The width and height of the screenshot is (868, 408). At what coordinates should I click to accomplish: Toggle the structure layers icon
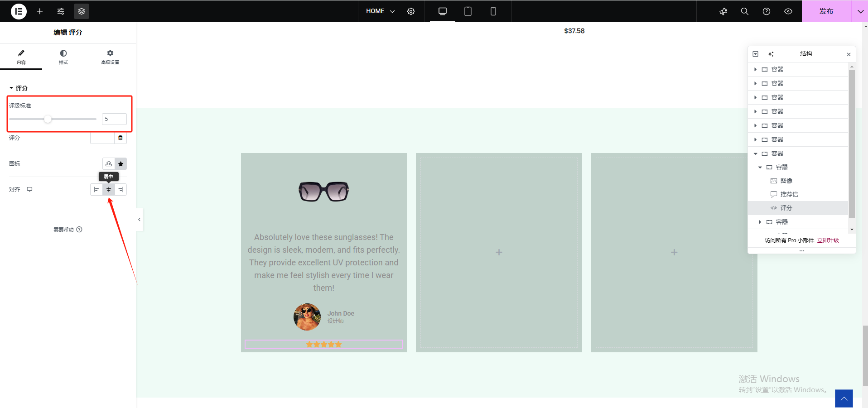point(82,11)
